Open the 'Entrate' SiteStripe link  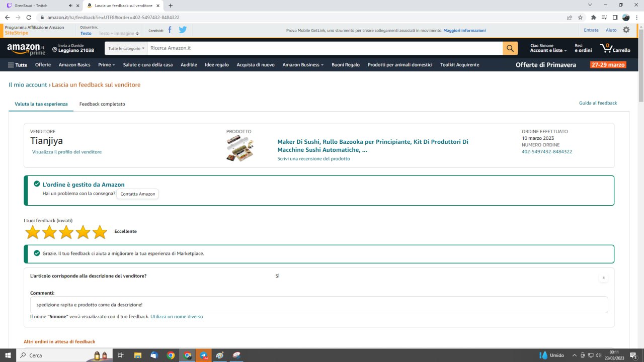591,30
